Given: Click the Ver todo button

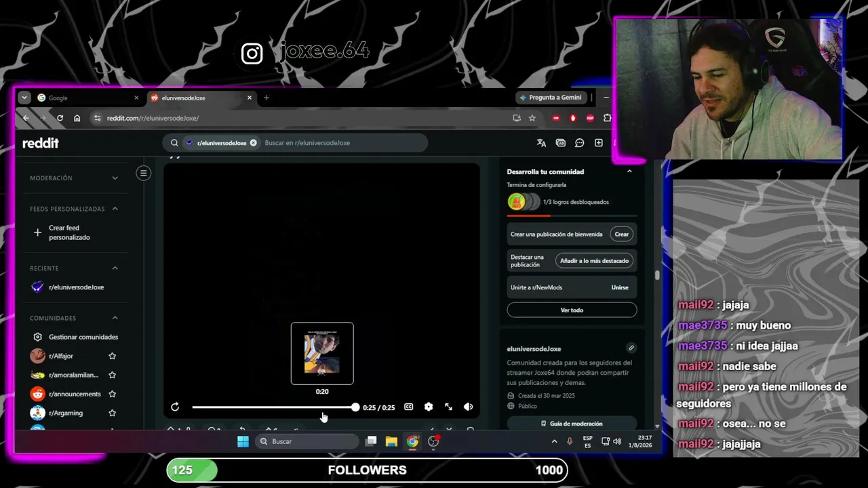Looking at the screenshot, I should click(572, 310).
